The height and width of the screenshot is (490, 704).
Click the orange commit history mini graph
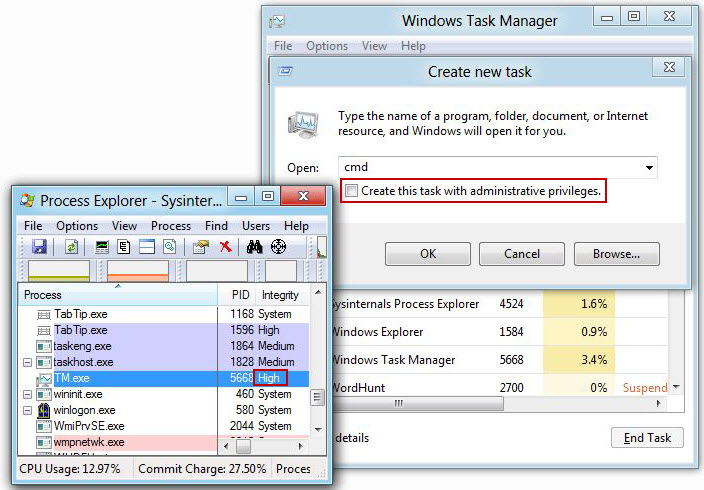pyautogui.click(x=138, y=271)
